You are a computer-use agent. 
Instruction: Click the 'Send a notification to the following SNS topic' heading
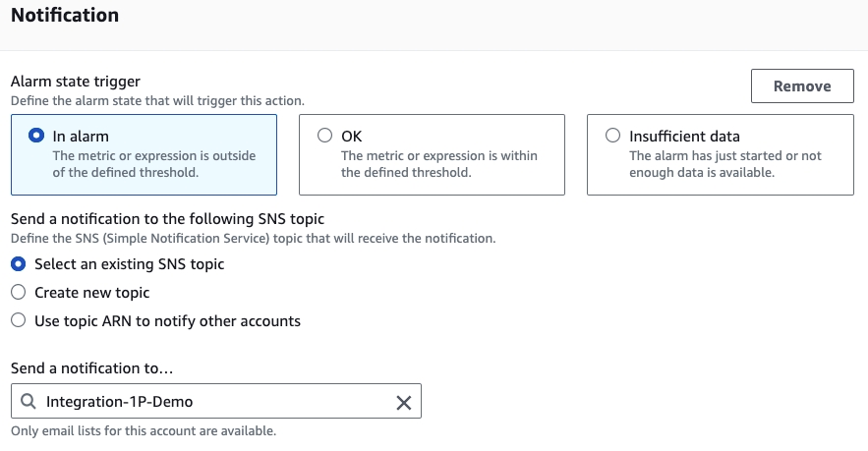coord(167,219)
